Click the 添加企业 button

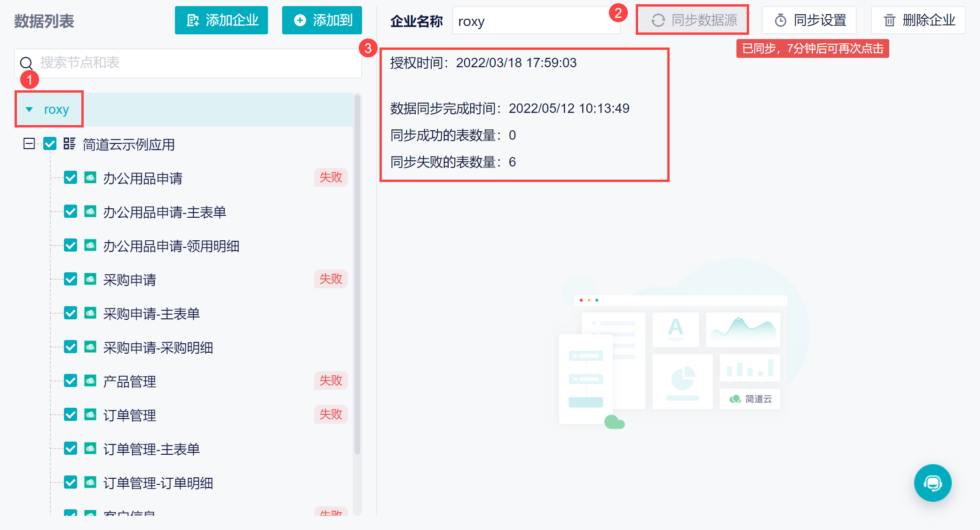point(221,20)
